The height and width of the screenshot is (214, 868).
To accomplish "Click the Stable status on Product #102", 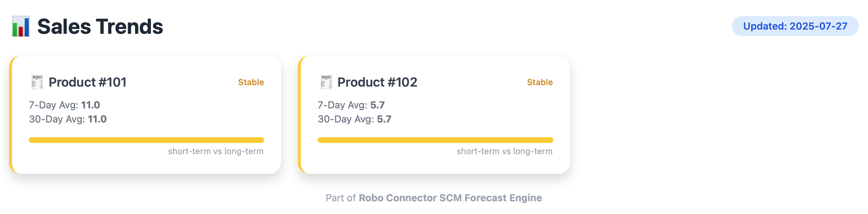I will [x=540, y=82].
